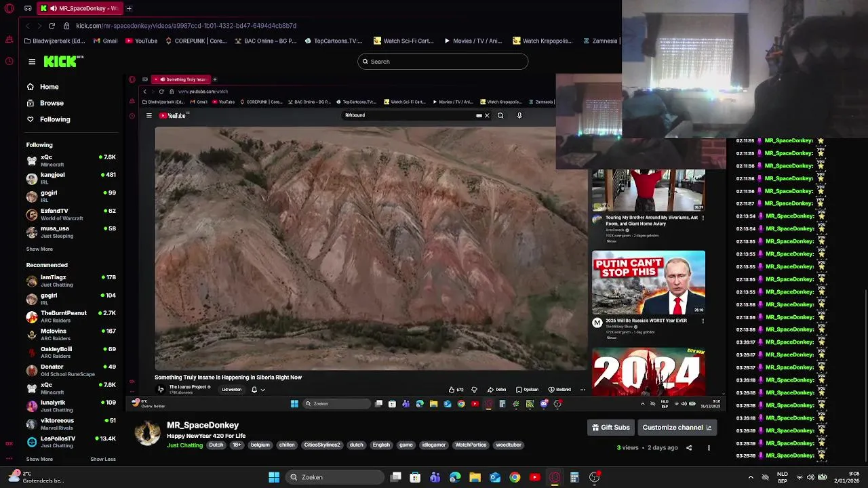
Task: Click the Windows taskbar Zoeken search box
Action: point(334,477)
